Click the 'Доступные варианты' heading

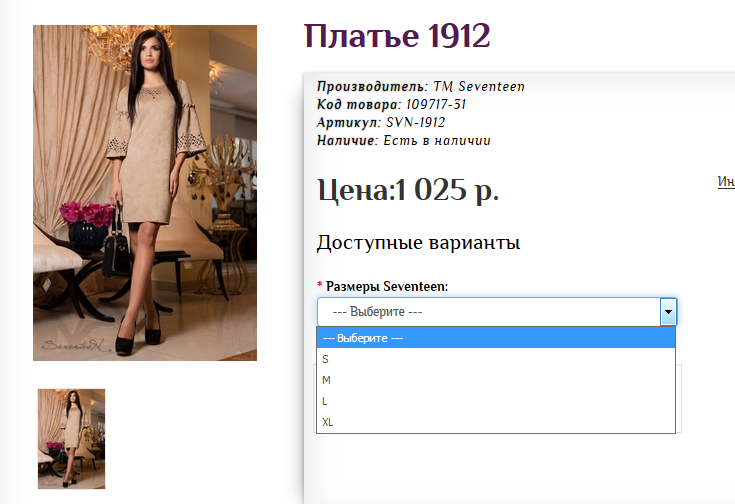pos(418,243)
